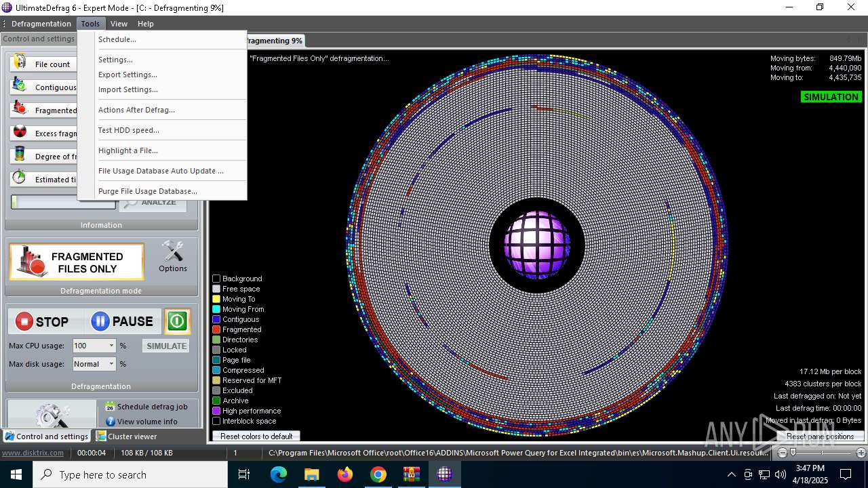Open the Max disk usage dropdown
The height and width of the screenshot is (488, 868).
(111, 364)
